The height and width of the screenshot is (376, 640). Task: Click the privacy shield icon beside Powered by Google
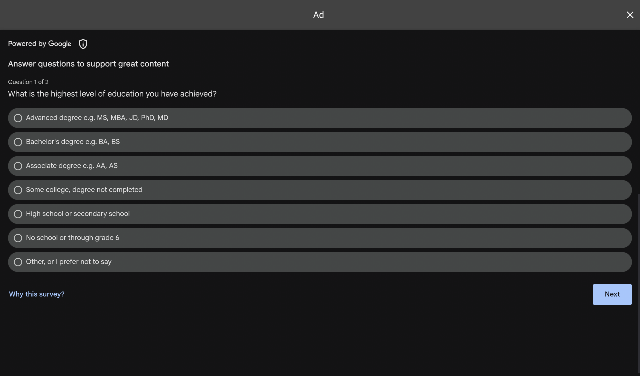(83, 44)
